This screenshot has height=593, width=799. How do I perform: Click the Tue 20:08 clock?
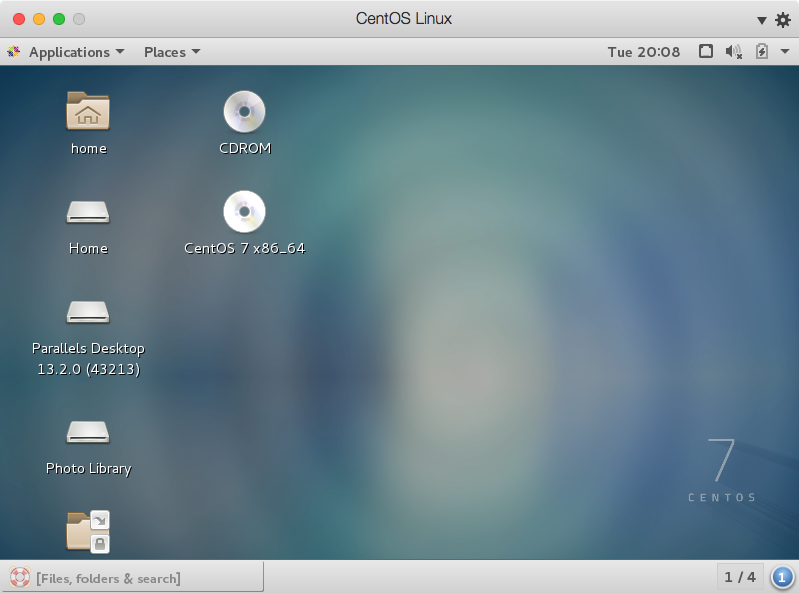click(x=644, y=52)
